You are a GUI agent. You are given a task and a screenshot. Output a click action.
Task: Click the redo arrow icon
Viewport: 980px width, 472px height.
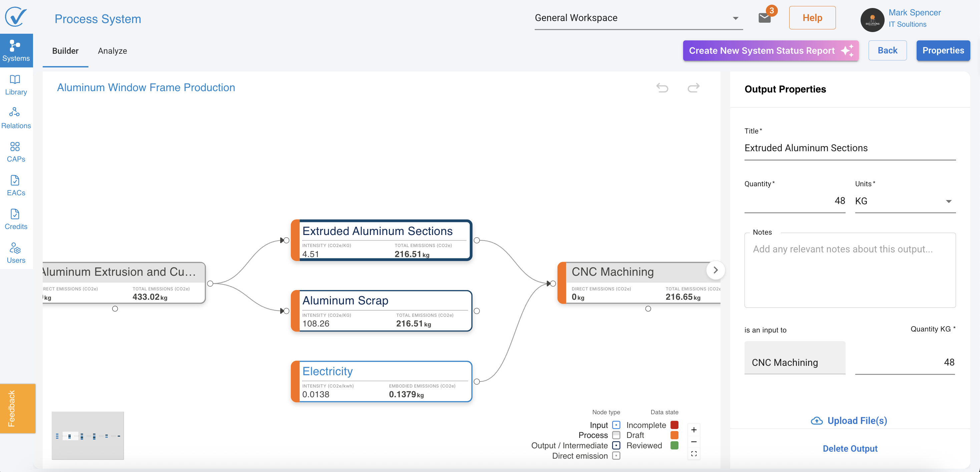(693, 88)
